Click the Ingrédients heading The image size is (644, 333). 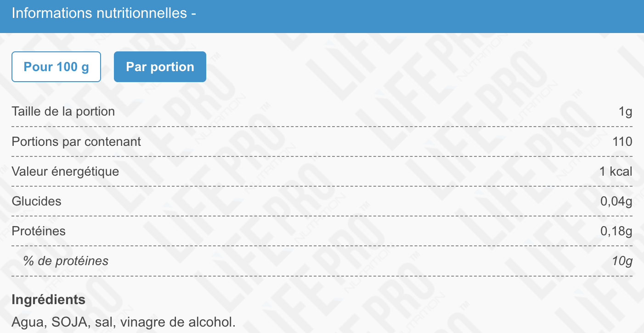pyautogui.click(x=48, y=300)
